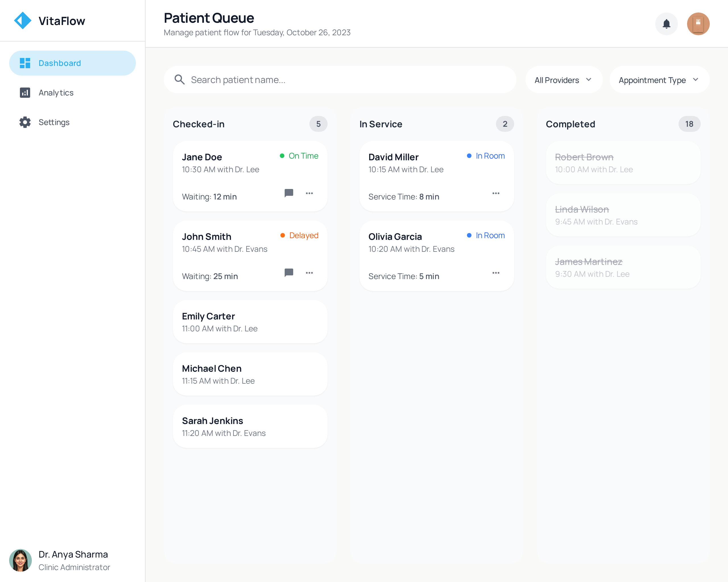
Task: Click the VitaFlow diamond logo
Action: coord(22,20)
